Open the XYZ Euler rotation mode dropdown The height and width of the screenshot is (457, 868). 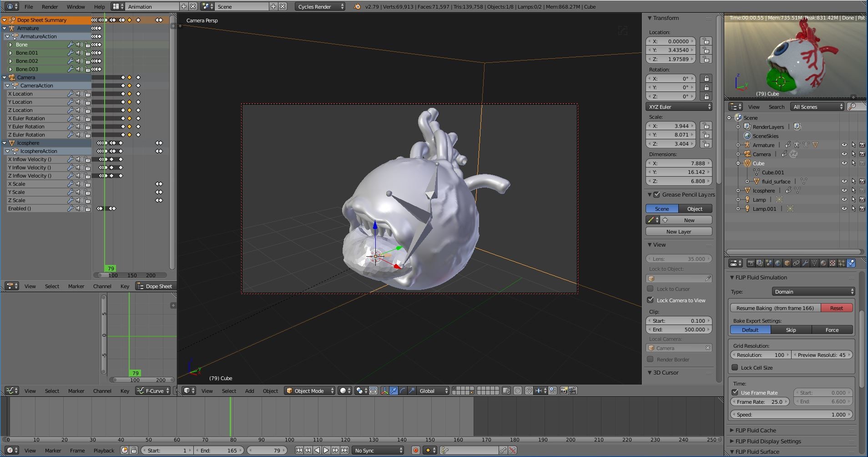pyautogui.click(x=679, y=107)
